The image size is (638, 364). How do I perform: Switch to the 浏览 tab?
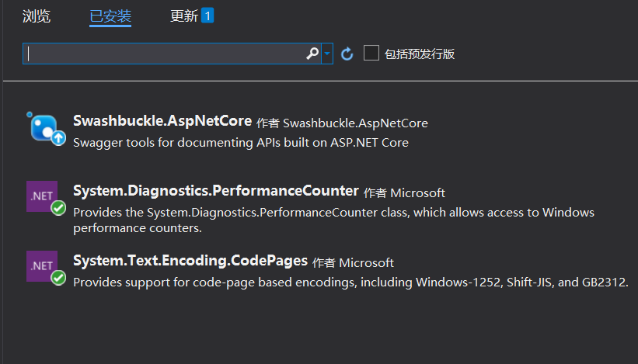(x=37, y=16)
